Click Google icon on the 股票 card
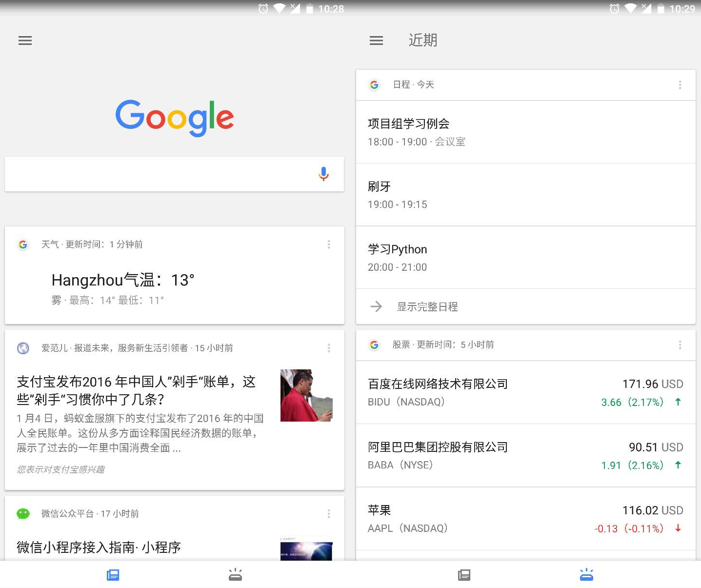Screen dimensions: 701x588 374,345
